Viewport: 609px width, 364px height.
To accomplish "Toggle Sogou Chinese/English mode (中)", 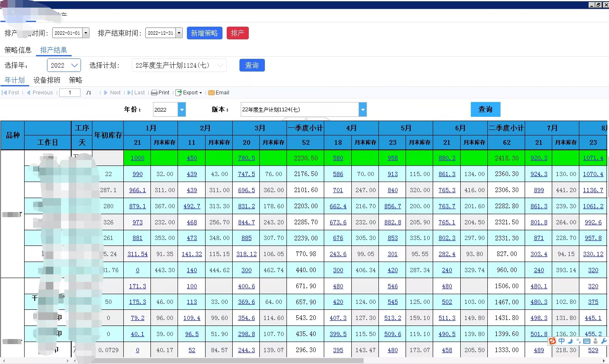I will [x=562, y=341].
